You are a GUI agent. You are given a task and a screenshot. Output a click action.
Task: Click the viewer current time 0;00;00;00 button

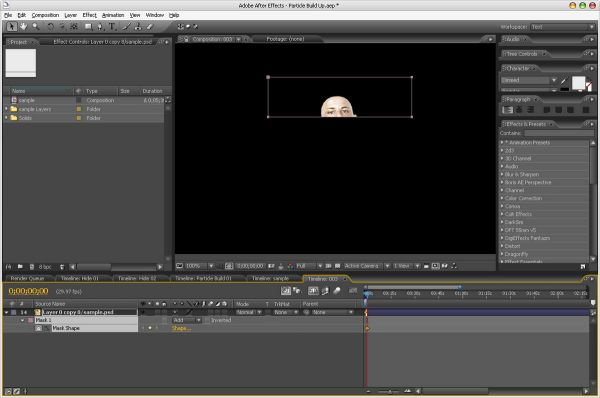click(250, 266)
